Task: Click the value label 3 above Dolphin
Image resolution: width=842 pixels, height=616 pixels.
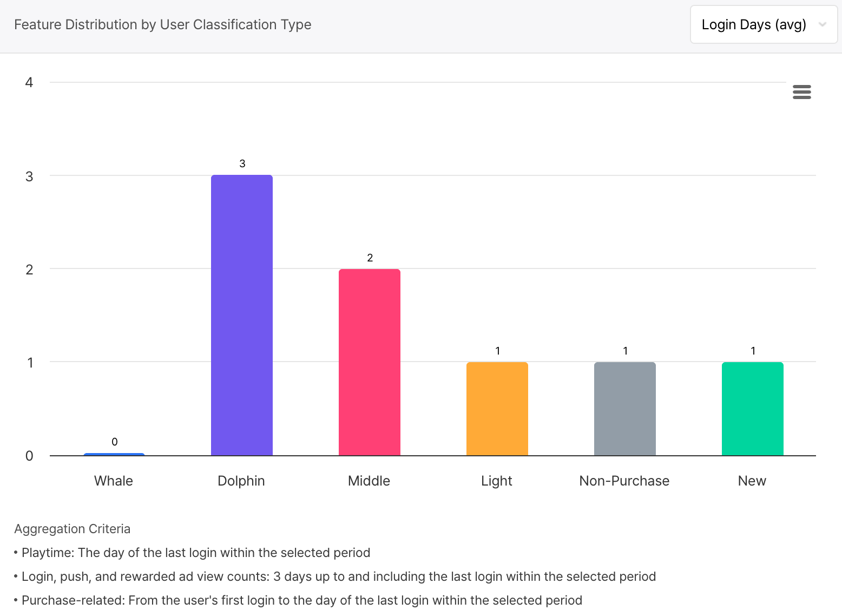Action: pos(242,163)
